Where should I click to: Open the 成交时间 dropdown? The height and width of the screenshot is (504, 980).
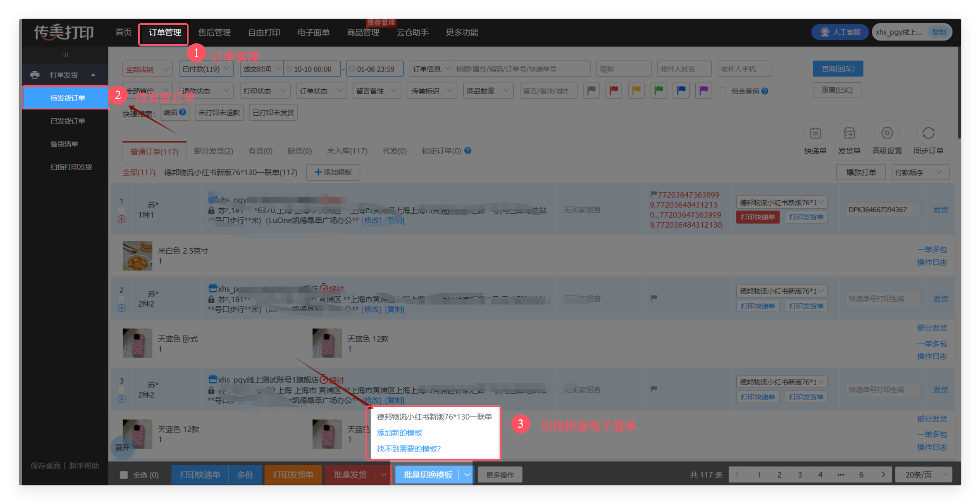[x=261, y=69]
